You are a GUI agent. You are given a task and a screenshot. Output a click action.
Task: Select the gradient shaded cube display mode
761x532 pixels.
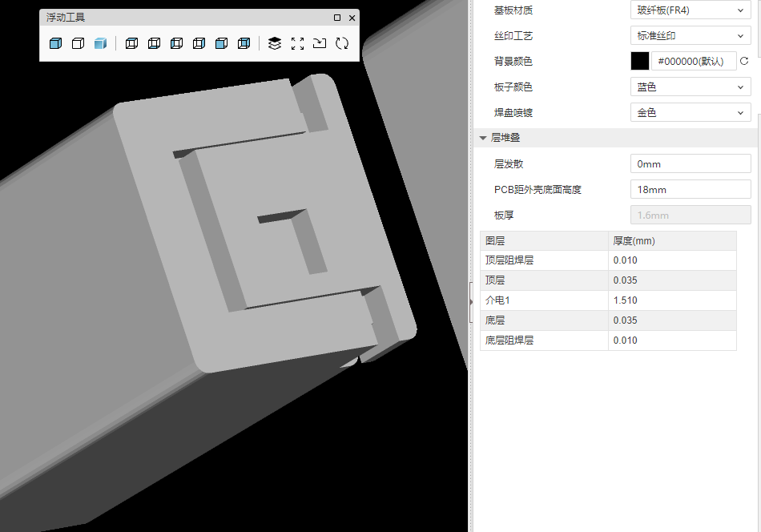click(x=100, y=43)
